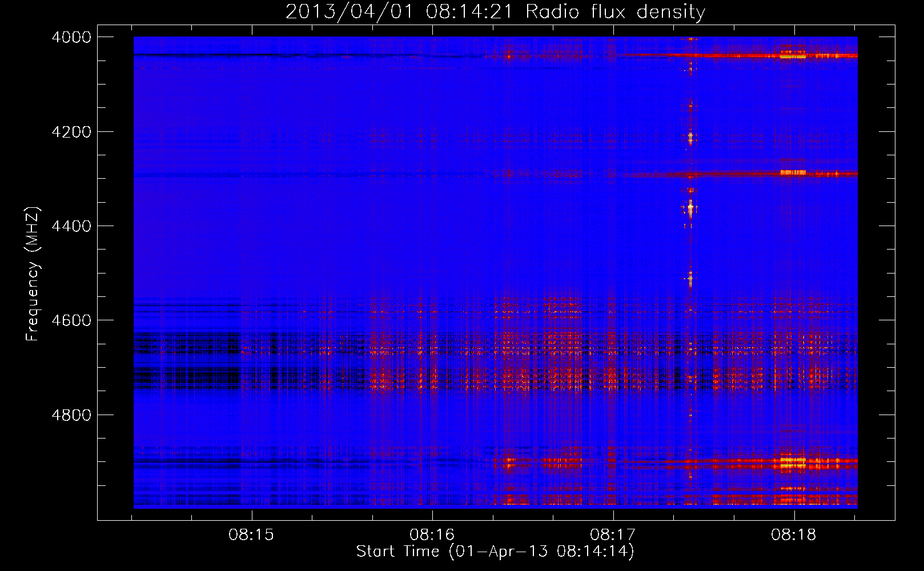Click the 08:18 time tick label
The image size is (924, 571).
[794, 535]
